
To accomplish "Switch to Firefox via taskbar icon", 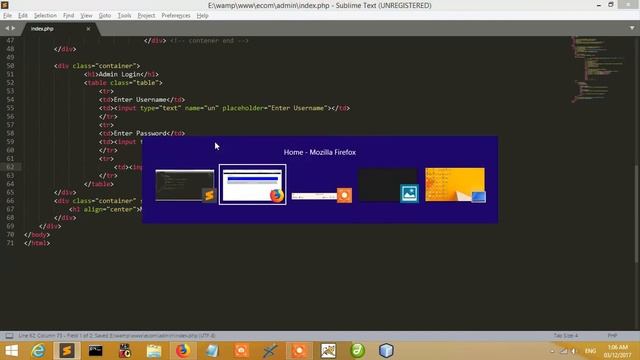I will click(183, 351).
